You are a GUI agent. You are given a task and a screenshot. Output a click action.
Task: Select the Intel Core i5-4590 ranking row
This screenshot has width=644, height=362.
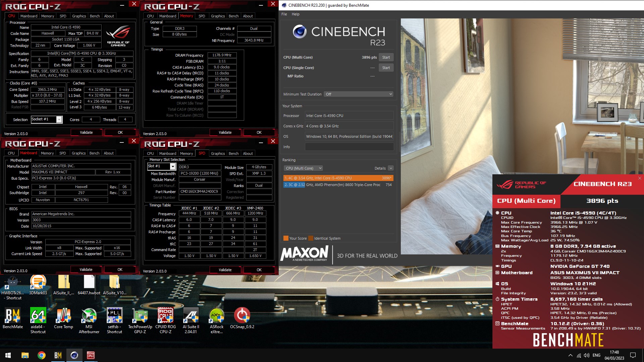pyautogui.click(x=338, y=178)
